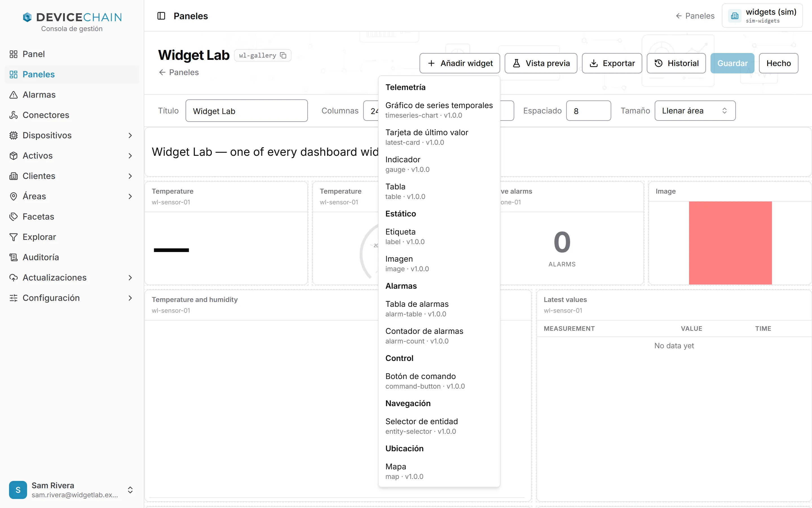The image size is (812, 508).
Task: Open the user account switcher chevron
Action: coord(130,490)
